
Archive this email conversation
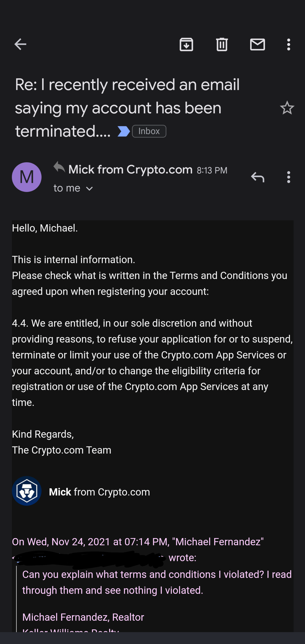(186, 44)
